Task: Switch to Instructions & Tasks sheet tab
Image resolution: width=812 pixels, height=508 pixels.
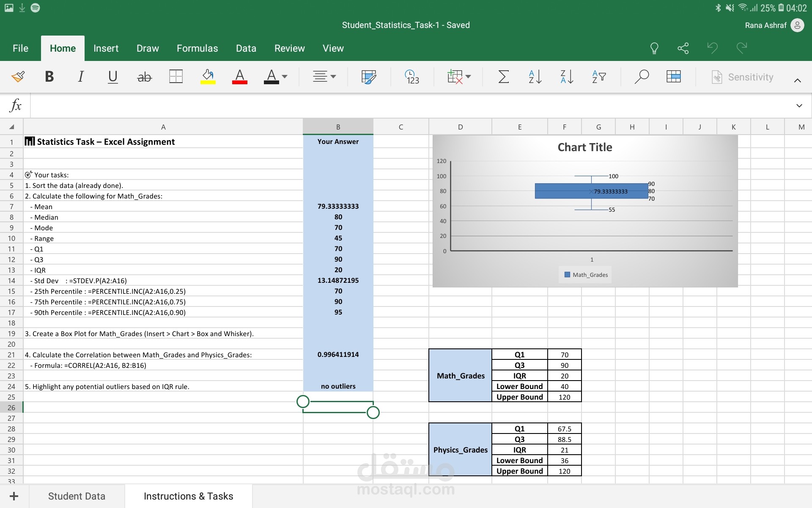Action: coord(188,496)
